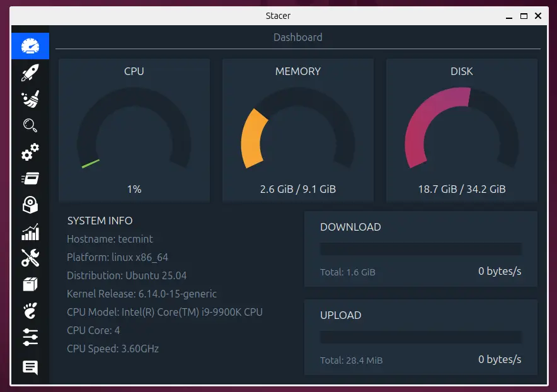The height and width of the screenshot is (392, 557).
Task: Open Startup Apps using the rocket icon
Action: click(x=30, y=72)
